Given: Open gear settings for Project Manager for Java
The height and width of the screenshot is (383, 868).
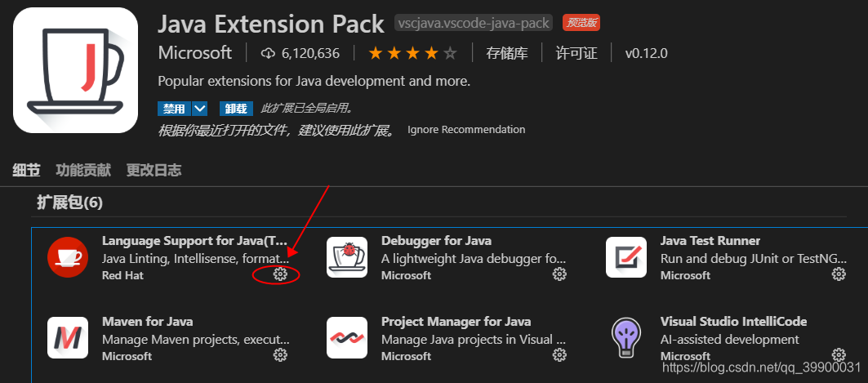Looking at the screenshot, I should click(559, 354).
